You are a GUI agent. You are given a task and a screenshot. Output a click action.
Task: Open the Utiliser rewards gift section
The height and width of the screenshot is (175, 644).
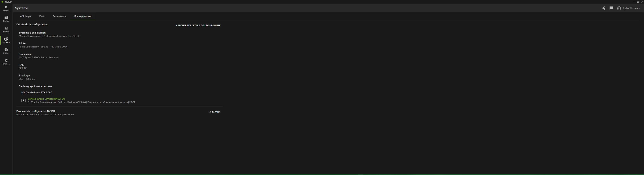(x=6, y=51)
